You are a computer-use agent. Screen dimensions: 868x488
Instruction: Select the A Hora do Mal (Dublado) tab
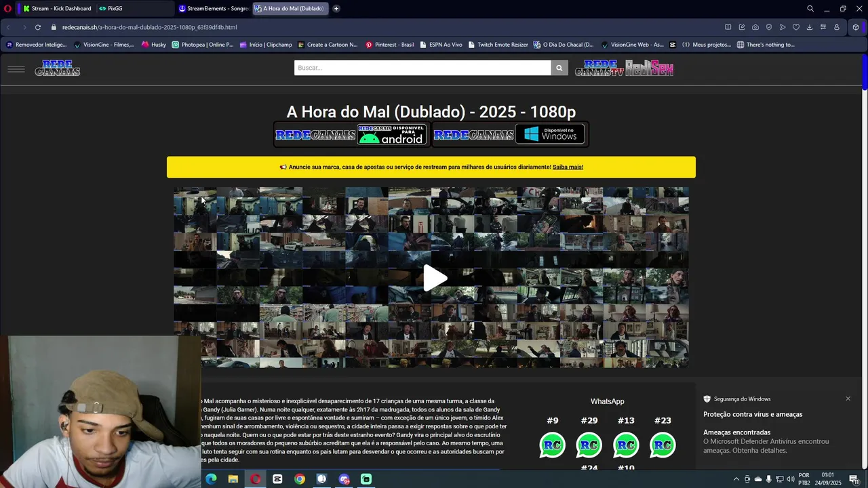tap(290, 9)
